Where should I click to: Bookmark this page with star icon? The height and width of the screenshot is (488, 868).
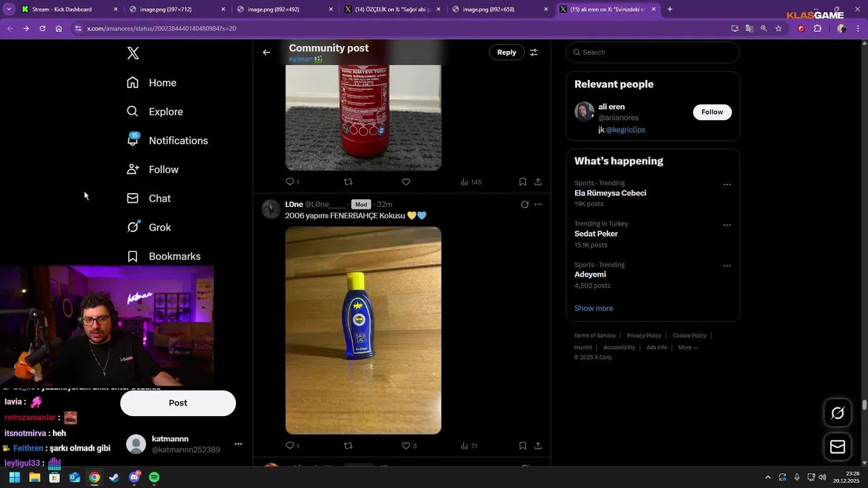pyautogui.click(x=778, y=28)
